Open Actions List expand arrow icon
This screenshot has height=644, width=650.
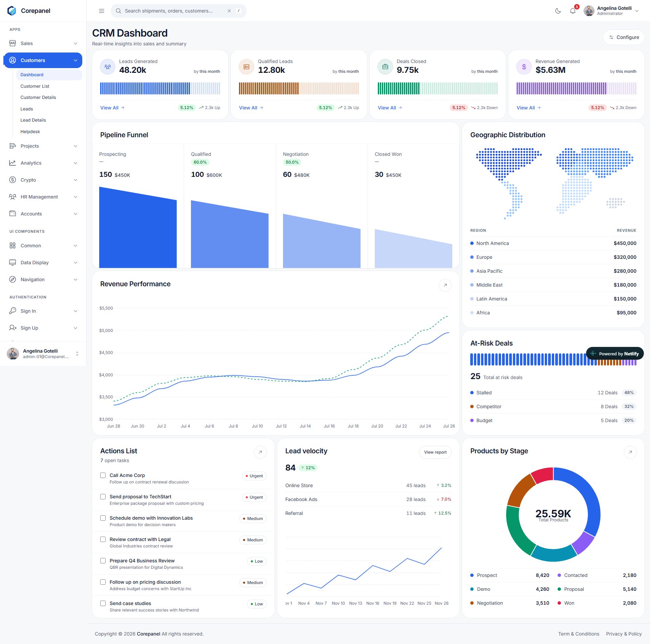pos(260,452)
